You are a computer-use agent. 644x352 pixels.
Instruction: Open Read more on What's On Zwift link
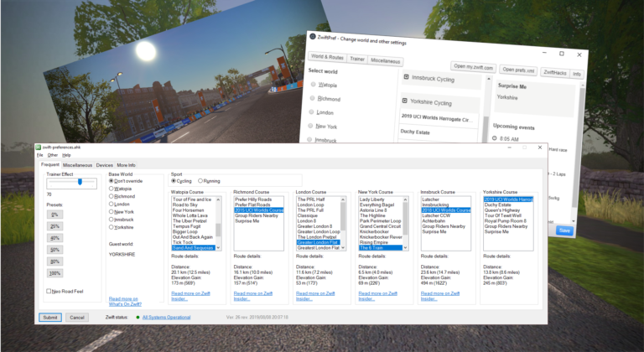125,302
